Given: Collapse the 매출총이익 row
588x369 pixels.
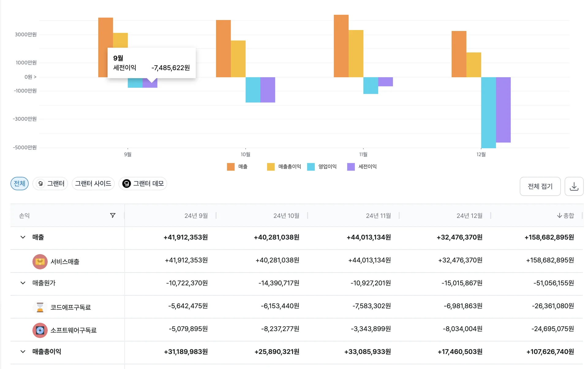Looking at the screenshot, I should click(23, 352).
